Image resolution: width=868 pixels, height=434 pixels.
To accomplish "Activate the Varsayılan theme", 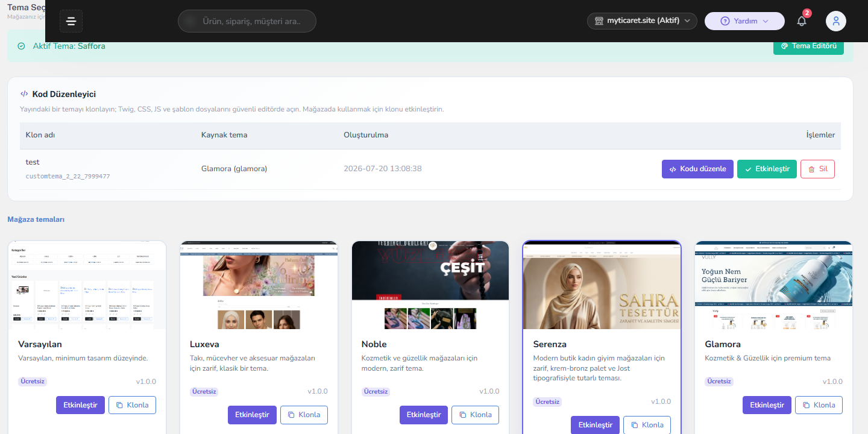I will [81, 405].
